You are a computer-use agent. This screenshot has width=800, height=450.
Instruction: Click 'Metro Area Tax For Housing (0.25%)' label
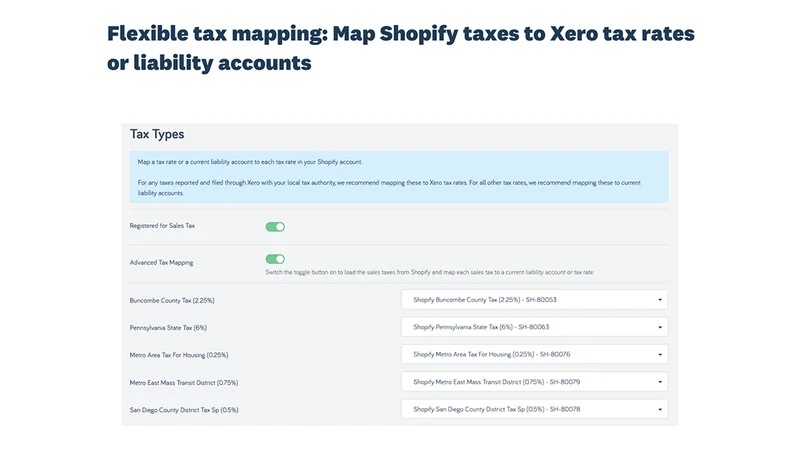click(179, 355)
